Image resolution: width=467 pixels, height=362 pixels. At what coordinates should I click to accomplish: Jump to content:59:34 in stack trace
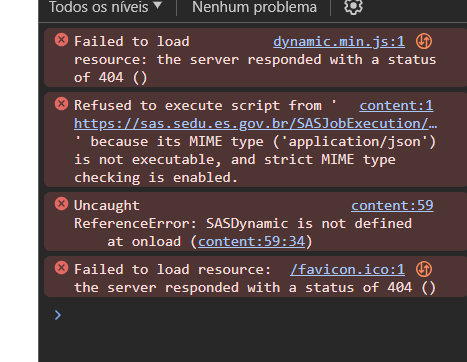pos(251,241)
